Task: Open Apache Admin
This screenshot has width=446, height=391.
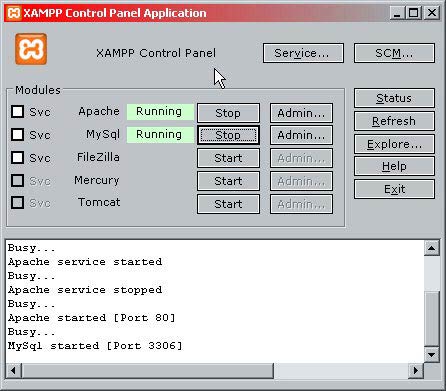Action: 301,113
